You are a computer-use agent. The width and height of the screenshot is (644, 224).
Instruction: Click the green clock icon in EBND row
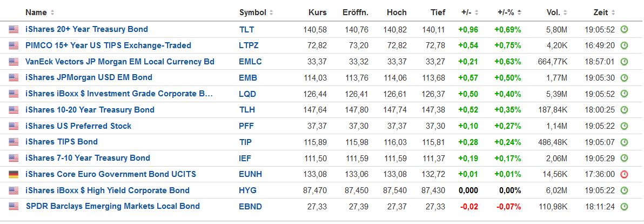[x=624, y=206]
